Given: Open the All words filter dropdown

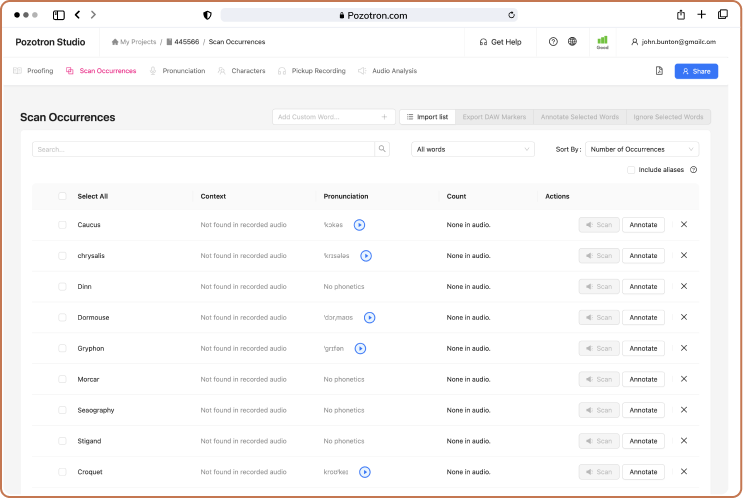Looking at the screenshot, I should tap(472, 149).
